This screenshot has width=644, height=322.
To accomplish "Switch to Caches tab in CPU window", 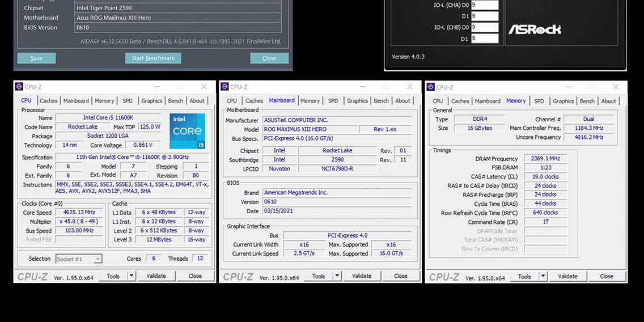I will point(49,101).
